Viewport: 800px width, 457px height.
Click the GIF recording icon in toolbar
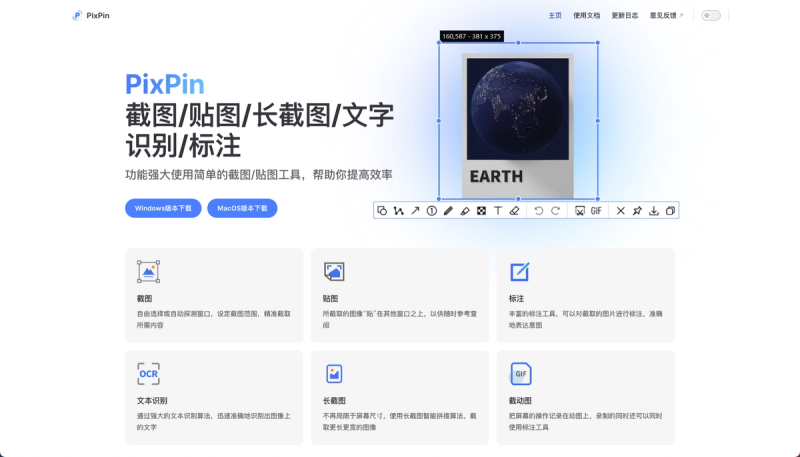point(596,211)
